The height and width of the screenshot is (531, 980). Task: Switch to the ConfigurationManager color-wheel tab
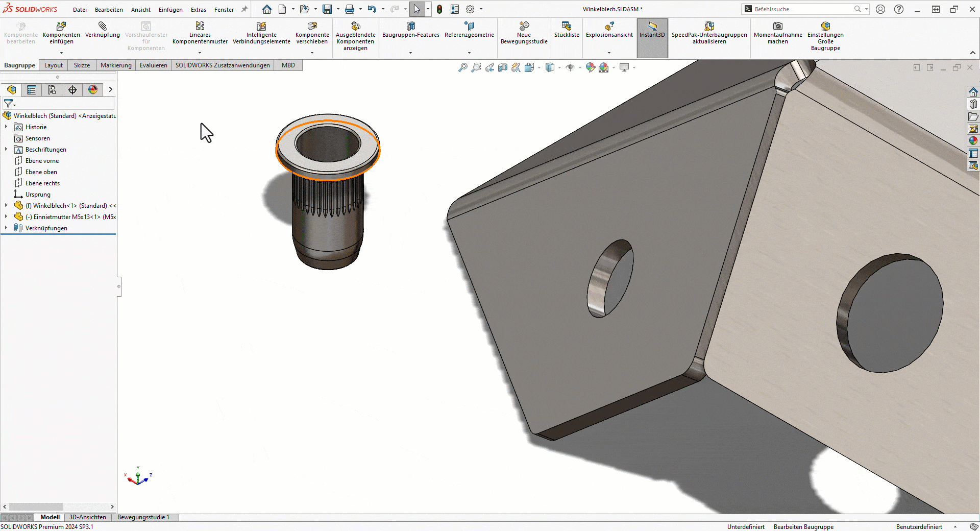point(93,89)
